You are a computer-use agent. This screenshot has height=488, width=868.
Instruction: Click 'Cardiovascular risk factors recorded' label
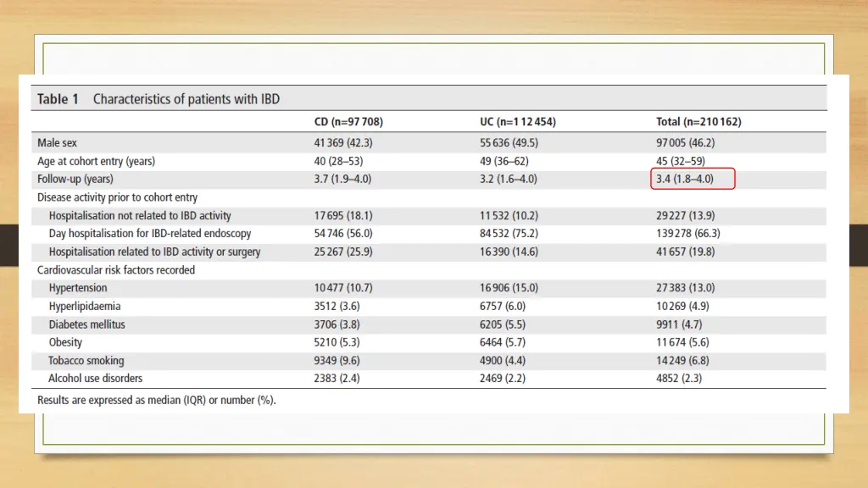pos(116,270)
